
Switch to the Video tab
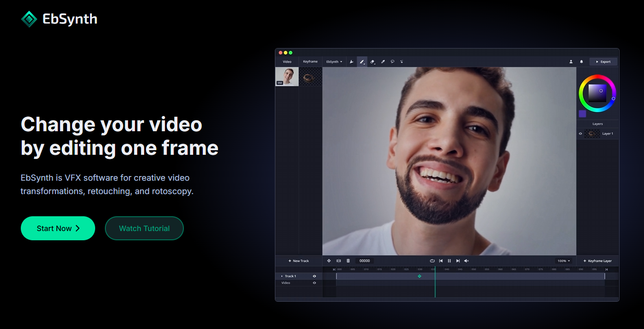click(287, 61)
